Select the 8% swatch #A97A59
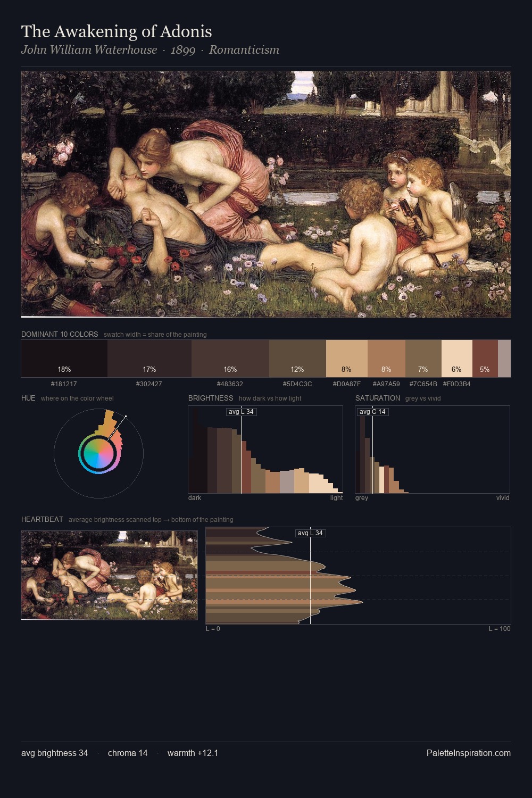532x798 pixels. (386, 359)
